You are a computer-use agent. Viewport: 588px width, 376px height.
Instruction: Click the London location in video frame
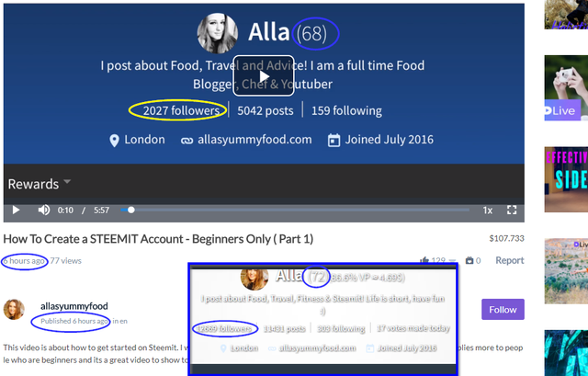point(137,140)
